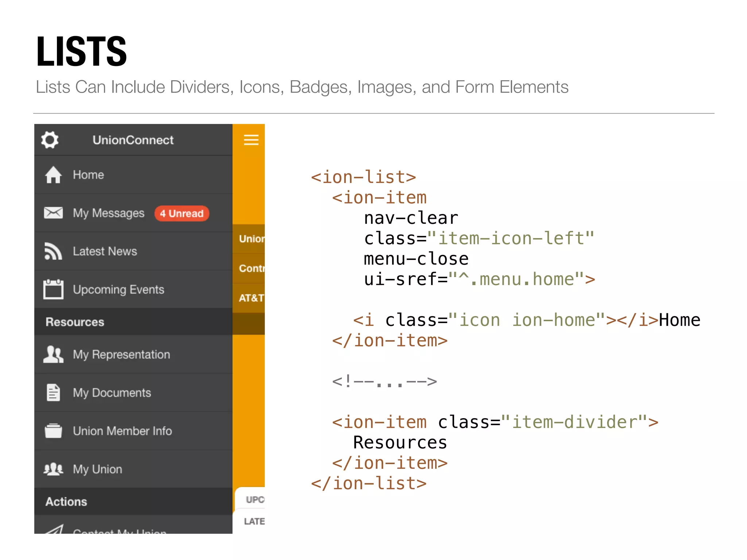Tap the hamburger menu icon
747x560 pixels.
click(x=251, y=140)
